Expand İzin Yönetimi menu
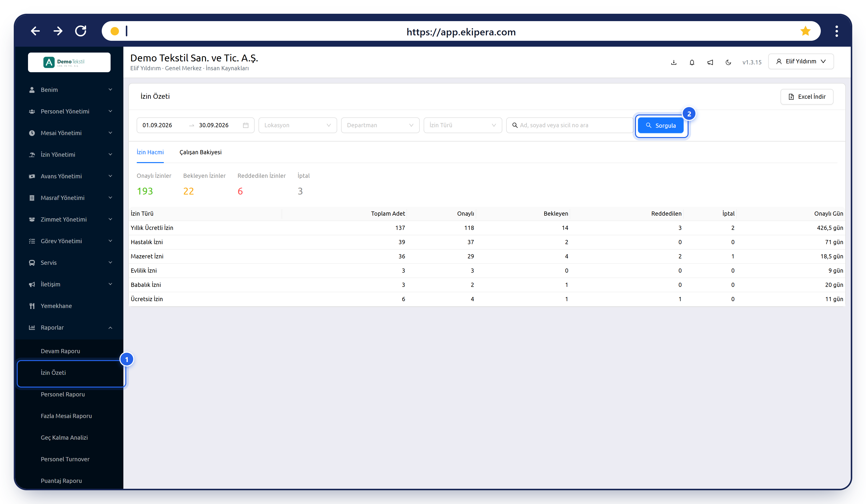Viewport: 866px width, 504px height. 69,154
